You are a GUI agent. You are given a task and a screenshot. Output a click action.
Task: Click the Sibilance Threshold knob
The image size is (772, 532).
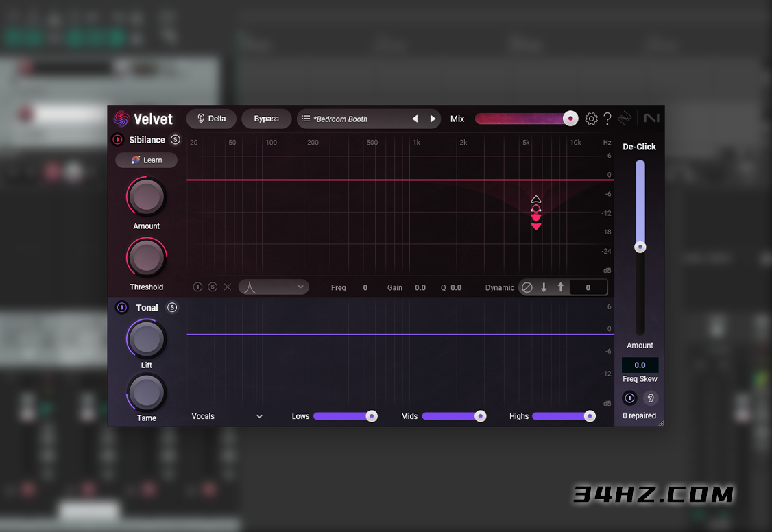146,258
